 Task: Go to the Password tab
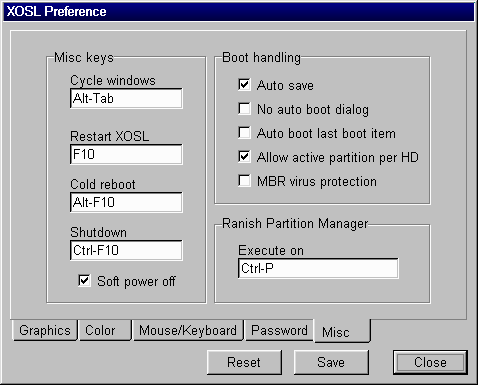click(279, 330)
